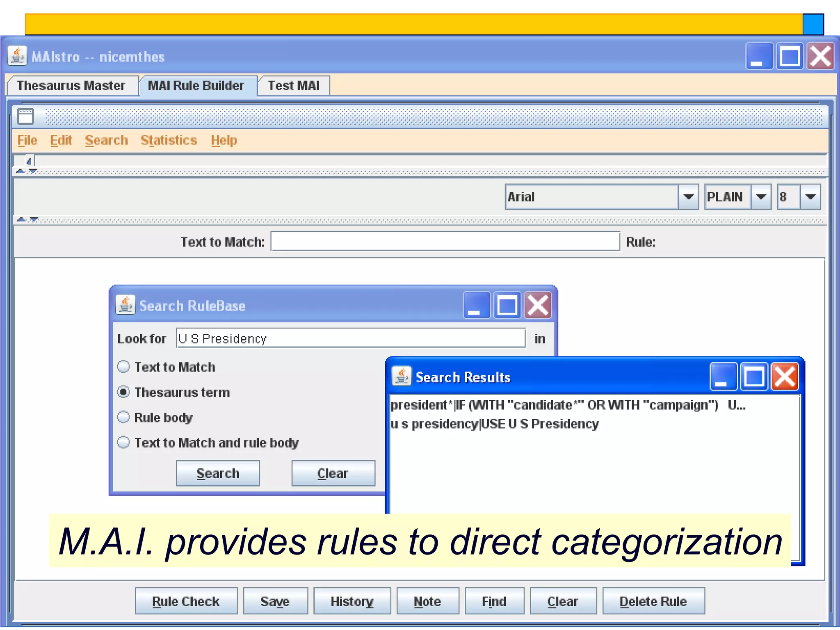Select result 'u s presidency|USE U S Presidency'
840x630 pixels.
point(495,424)
